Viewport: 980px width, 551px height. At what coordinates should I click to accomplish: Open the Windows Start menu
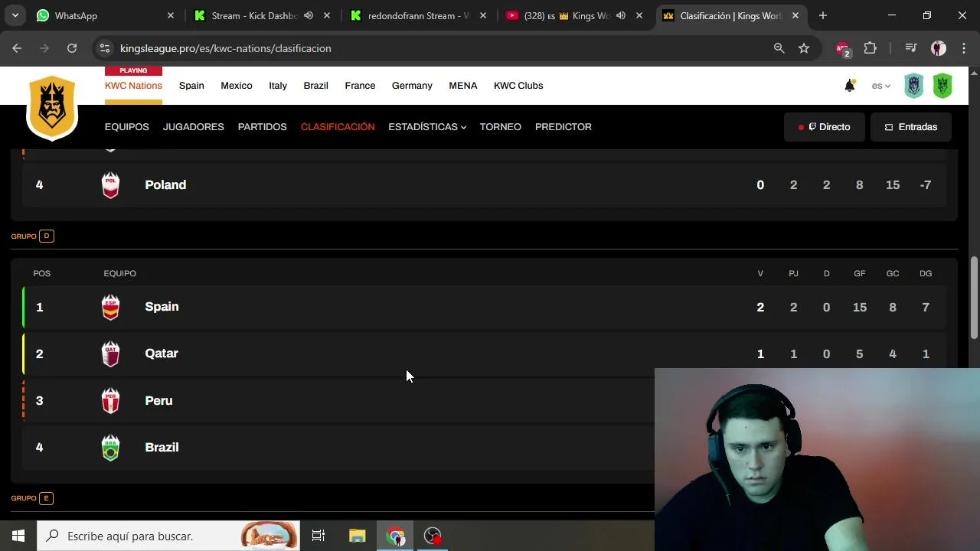(x=18, y=536)
